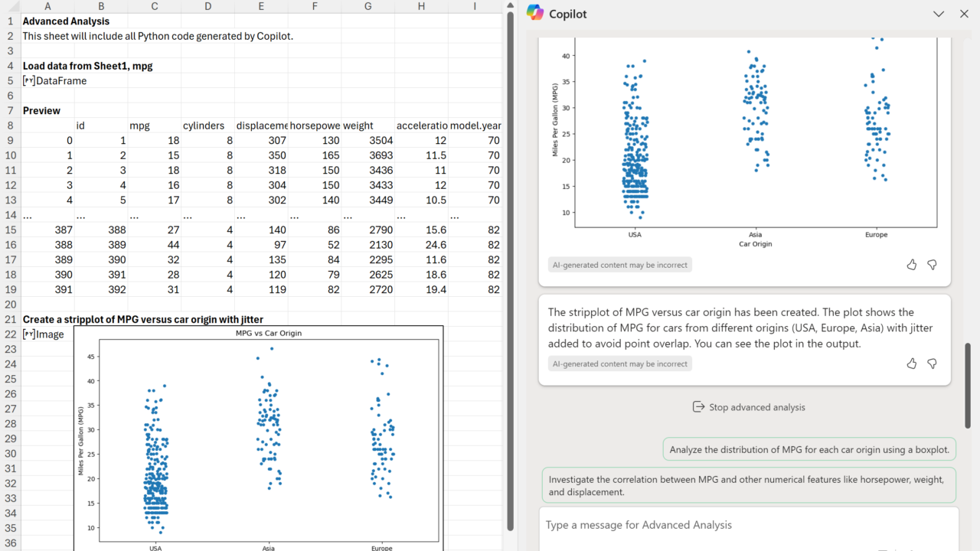980x551 pixels.
Task: Click the spreadsheet vertical scrollbar
Action: 511,268
